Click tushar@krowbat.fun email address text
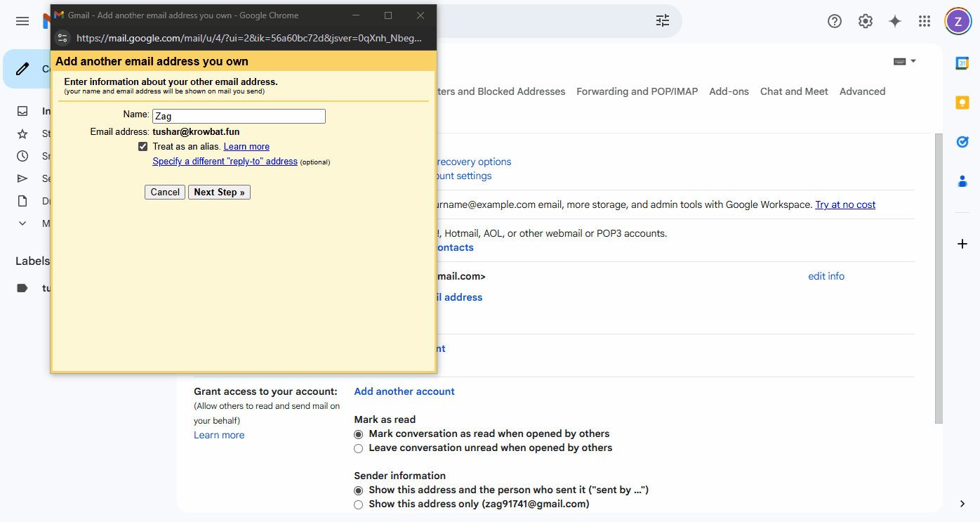Viewport: 980px width, 522px height. (196, 131)
